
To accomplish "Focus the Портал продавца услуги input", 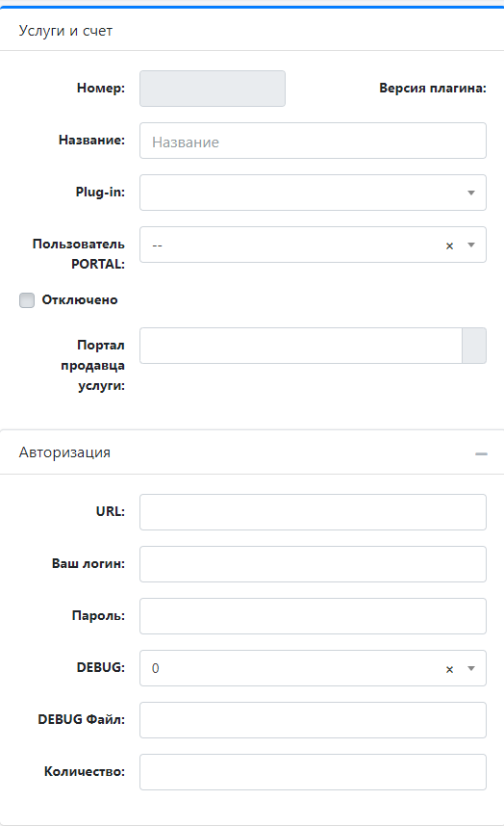I will click(x=301, y=346).
